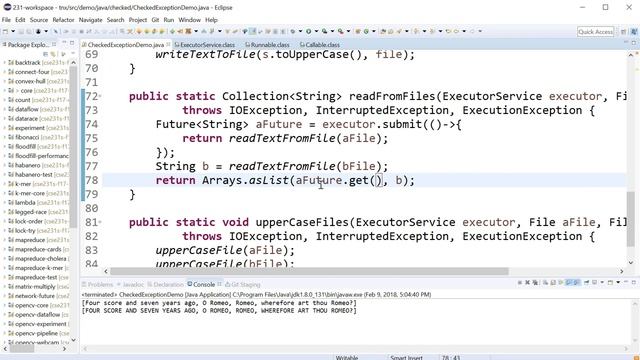Click the Open Perspective icon
This screenshot has width=640, height=360.
[623, 31]
